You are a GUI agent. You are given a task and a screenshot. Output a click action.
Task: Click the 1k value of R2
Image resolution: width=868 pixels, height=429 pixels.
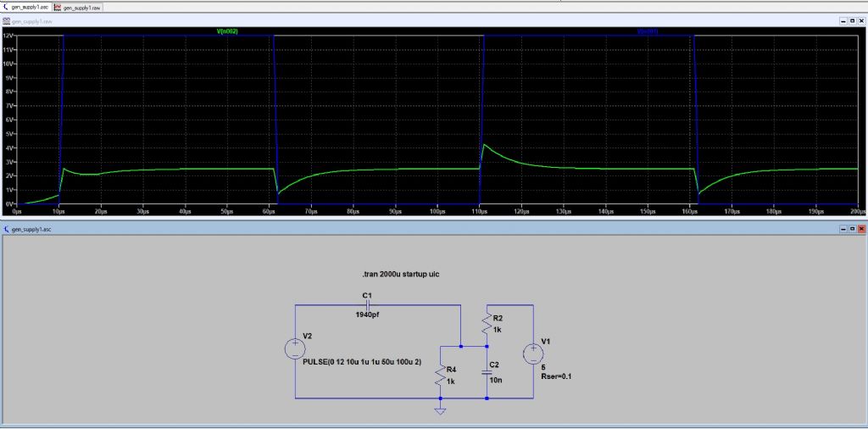click(x=497, y=329)
